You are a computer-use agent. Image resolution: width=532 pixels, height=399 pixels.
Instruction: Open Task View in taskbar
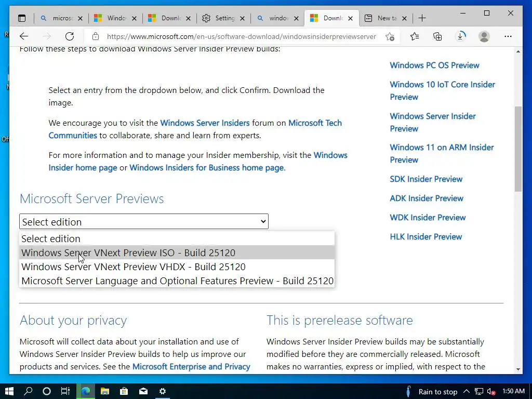pos(65,391)
